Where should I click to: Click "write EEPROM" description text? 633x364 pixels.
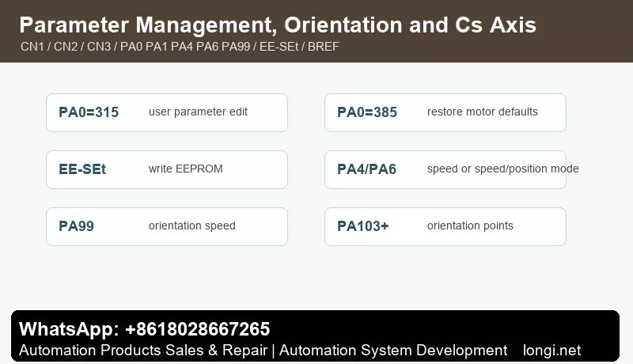pyautogui.click(x=186, y=169)
